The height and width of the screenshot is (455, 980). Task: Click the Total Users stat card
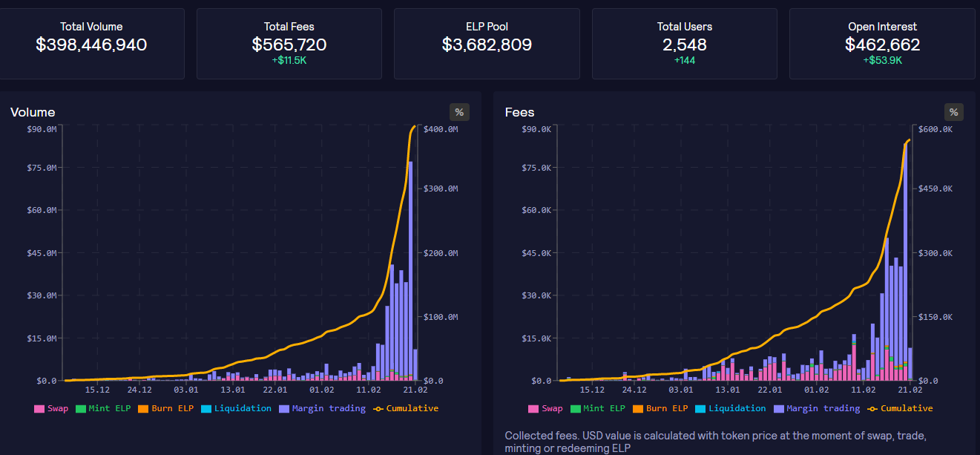point(684,44)
